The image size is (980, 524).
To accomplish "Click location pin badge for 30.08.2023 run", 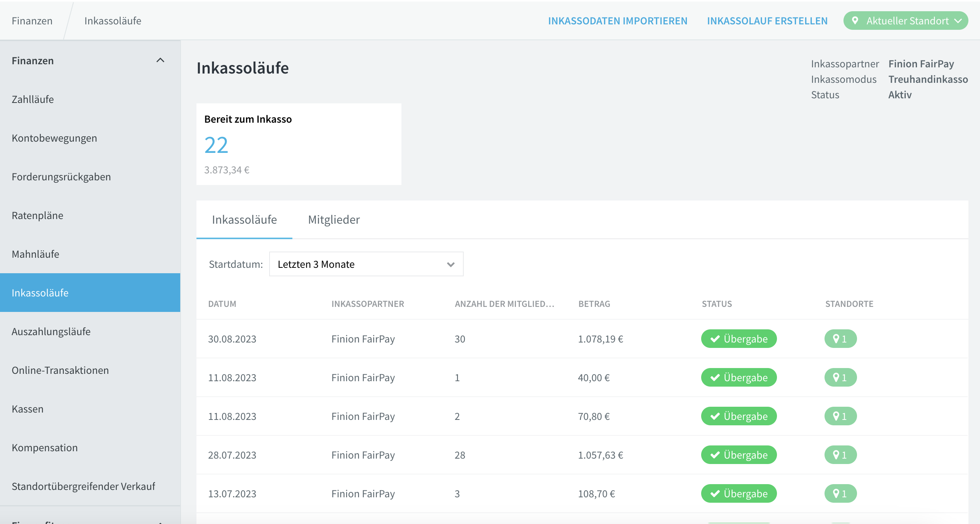I will (x=840, y=339).
